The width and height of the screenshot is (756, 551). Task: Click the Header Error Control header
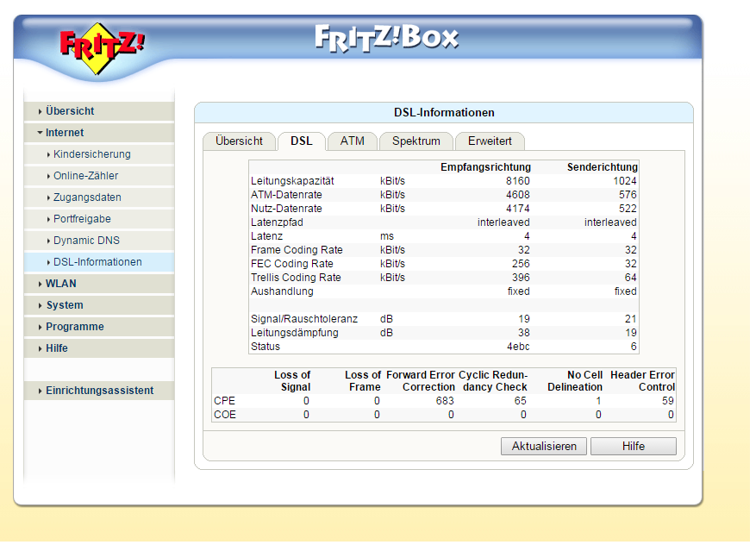(x=643, y=381)
